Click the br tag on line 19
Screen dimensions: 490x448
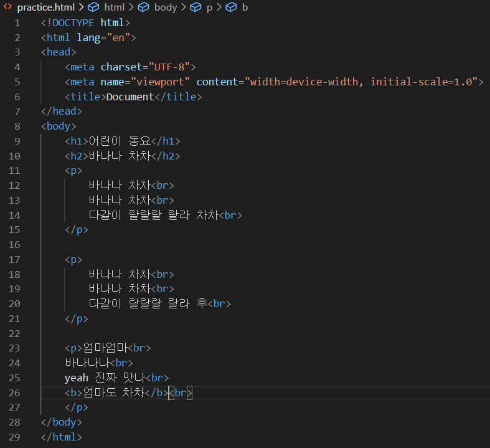163,288
